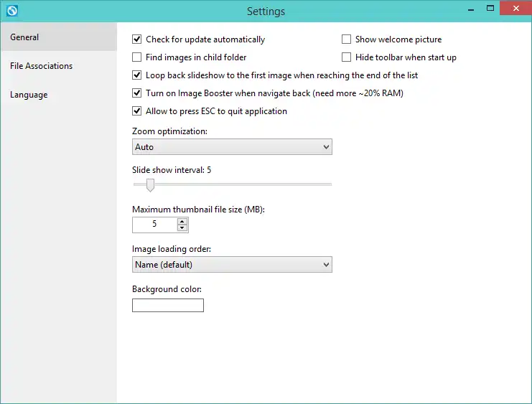Enable Show welcome picture checkbox
Image resolution: width=532 pixels, height=404 pixels.
[347, 39]
